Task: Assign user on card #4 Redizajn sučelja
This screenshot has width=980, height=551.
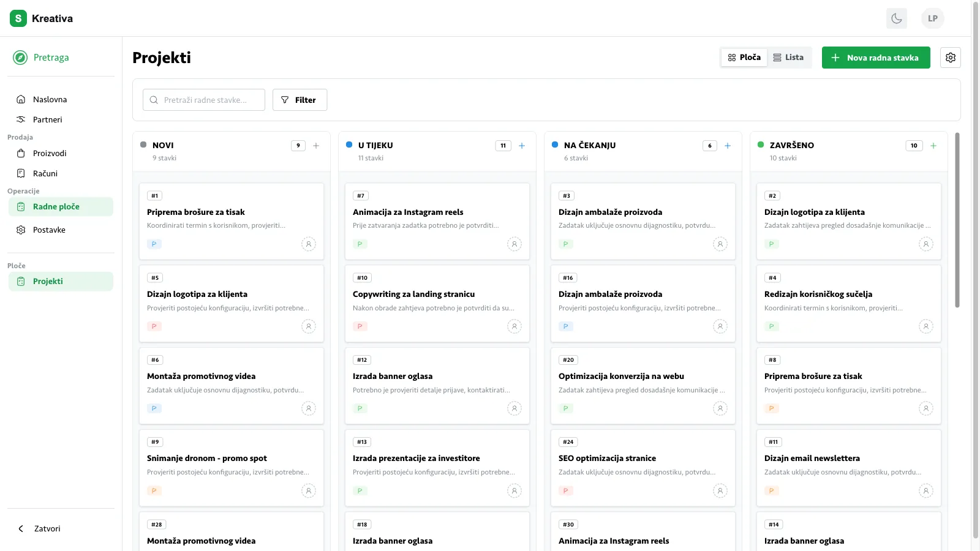Action: [x=926, y=326]
